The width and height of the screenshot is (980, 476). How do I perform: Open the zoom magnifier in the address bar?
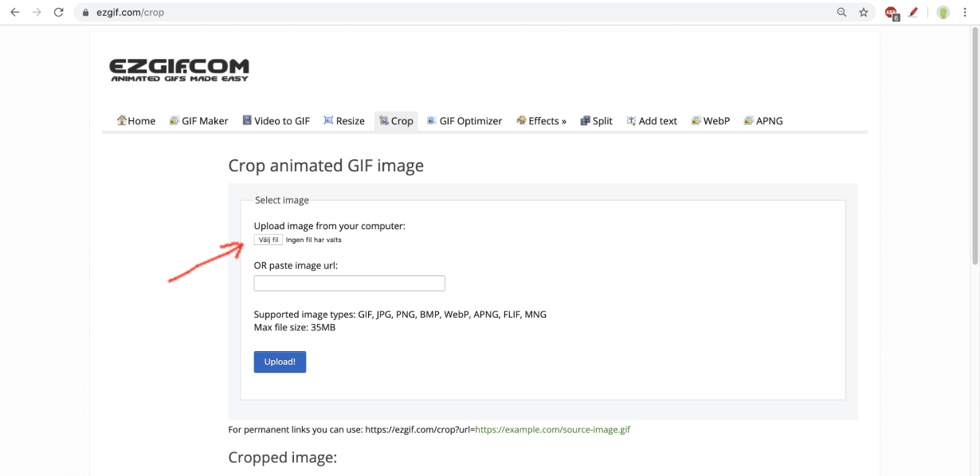(842, 13)
